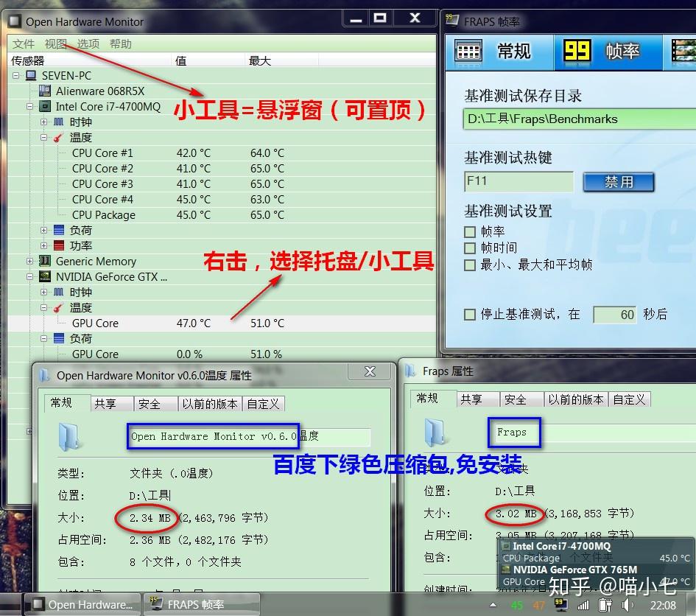Click the FRAPS general tab grid icon
The height and width of the screenshot is (616, 696).
468,52
